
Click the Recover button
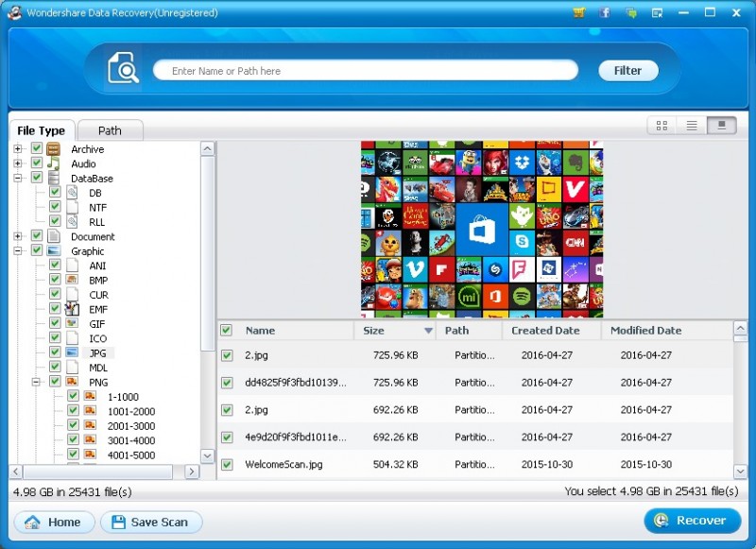[692, 521]
